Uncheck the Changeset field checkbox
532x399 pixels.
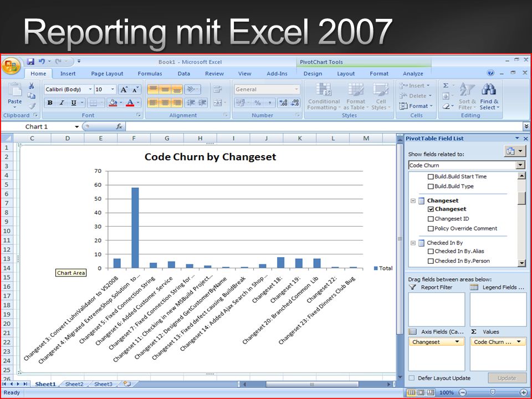click(431, 209)
